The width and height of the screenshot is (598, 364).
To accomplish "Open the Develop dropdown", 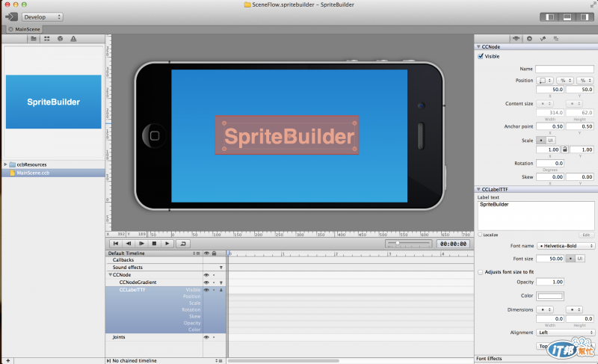I will pyautogui.click(x=43, y=17).
